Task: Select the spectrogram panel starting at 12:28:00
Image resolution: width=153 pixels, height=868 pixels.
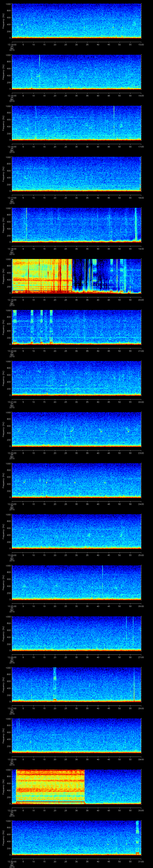Action: pyautogui.click(x=77, y=736)
